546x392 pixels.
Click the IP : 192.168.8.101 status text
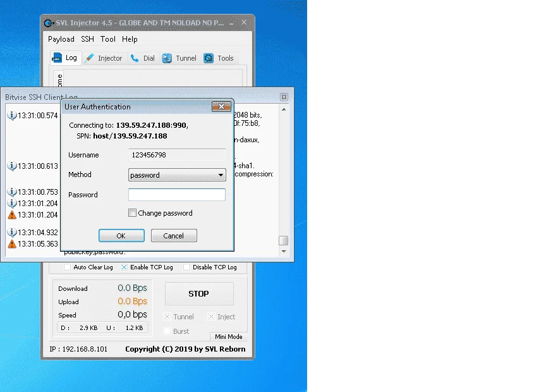pos(78,349)
